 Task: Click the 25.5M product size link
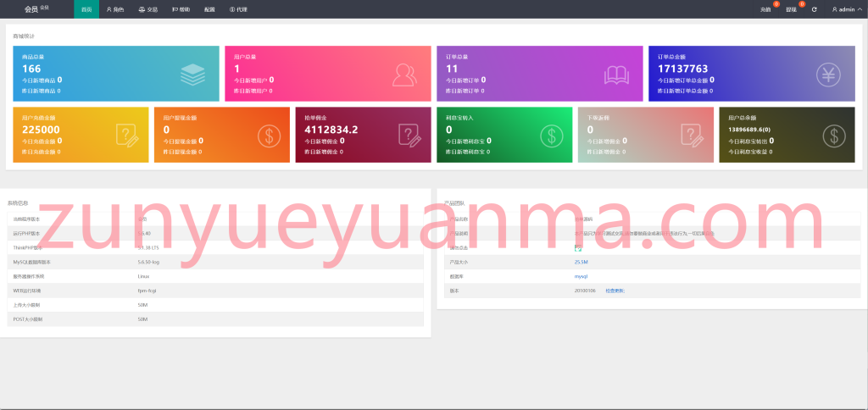click(x=581, y=262)
